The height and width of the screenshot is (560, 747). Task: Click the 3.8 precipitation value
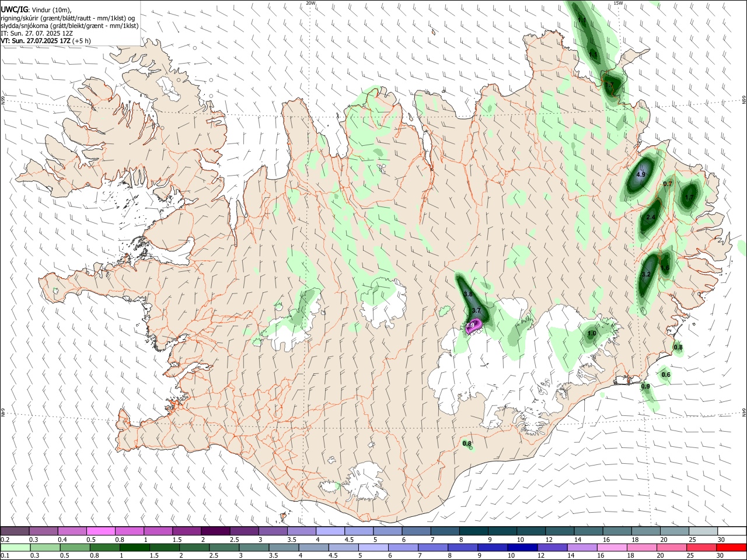[467, 293]
